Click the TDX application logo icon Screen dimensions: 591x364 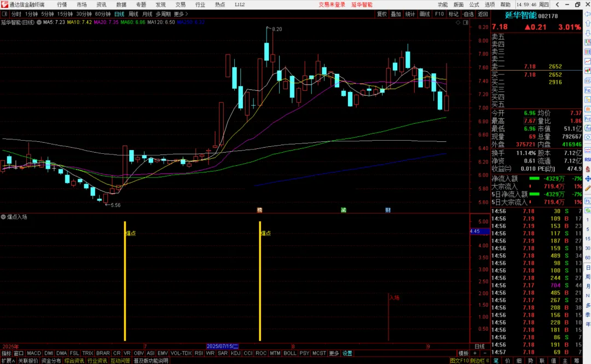(4, 4)
